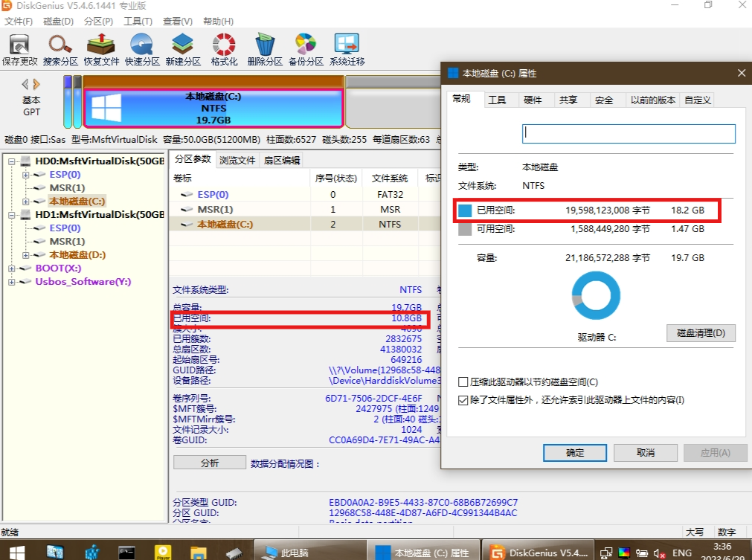Click the muted volume icon in the system tray
The height and width of the screenshot is (560, 752).
660,553
